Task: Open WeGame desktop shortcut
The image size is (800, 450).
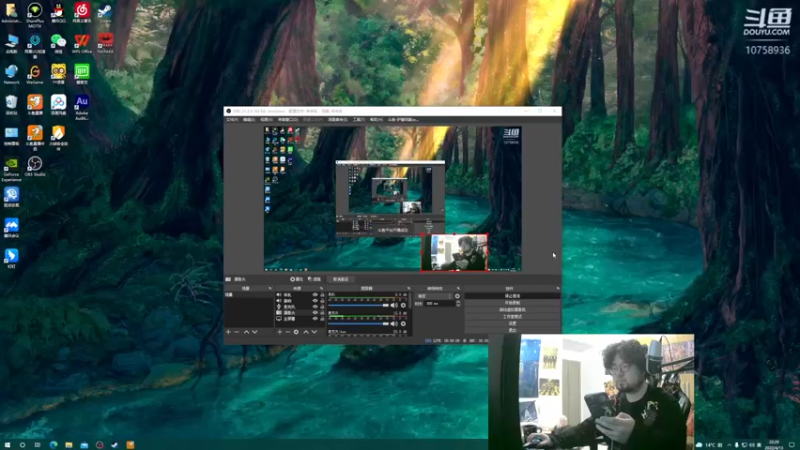Action: (35, 74)
